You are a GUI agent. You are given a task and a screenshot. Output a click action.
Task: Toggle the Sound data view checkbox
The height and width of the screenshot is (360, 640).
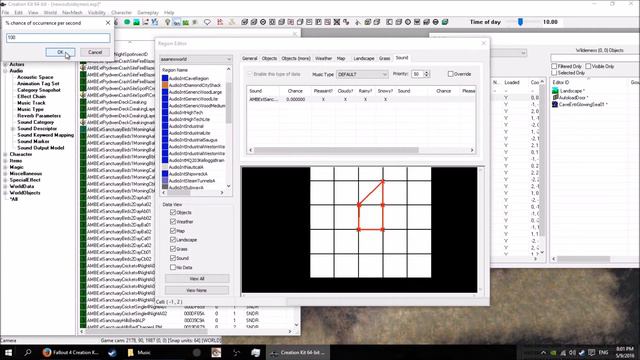tap(173, 258)
